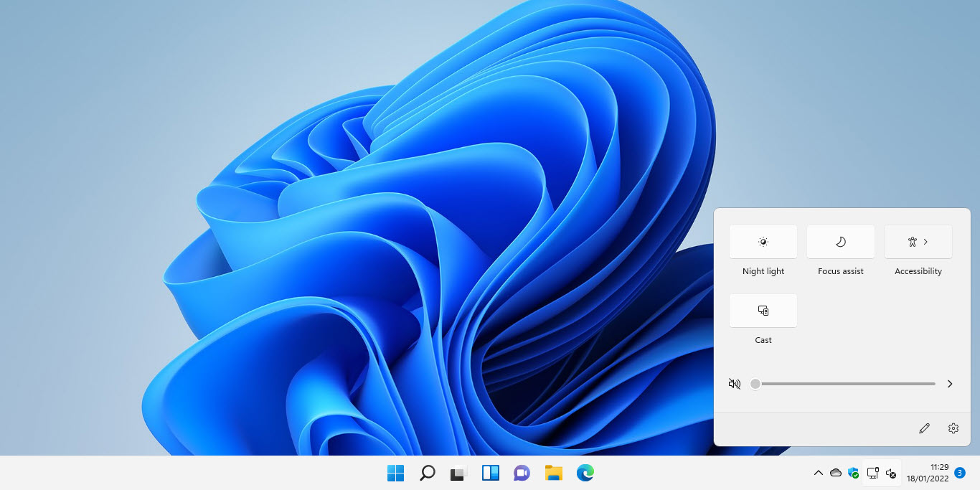Open the Start menu
The image size is (980, 490).
(x=395, y=473)
